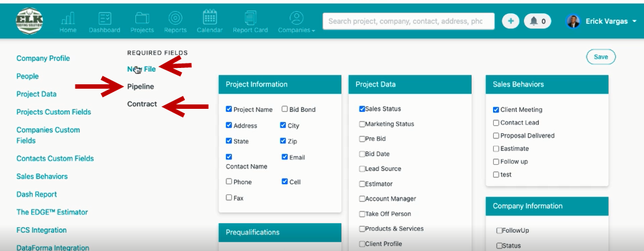Open Projects Custom Fields
Image resolution: width=644 pixels, height=251 pixels.
(54, 112)
